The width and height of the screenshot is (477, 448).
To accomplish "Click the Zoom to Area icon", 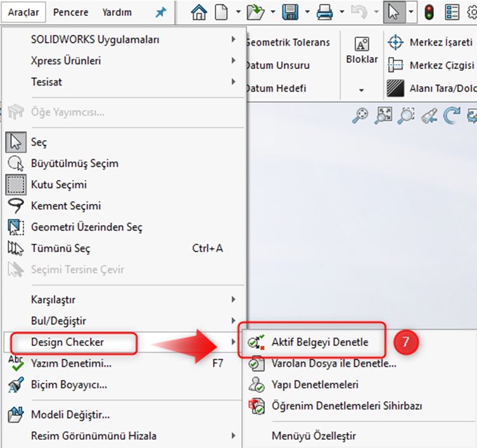I will pos(383,115).
